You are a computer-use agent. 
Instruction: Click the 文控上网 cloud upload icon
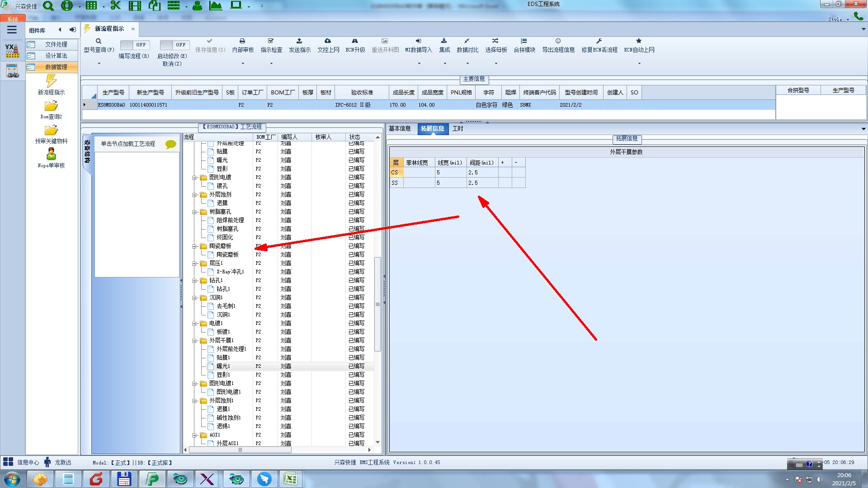tap(328, 41)
